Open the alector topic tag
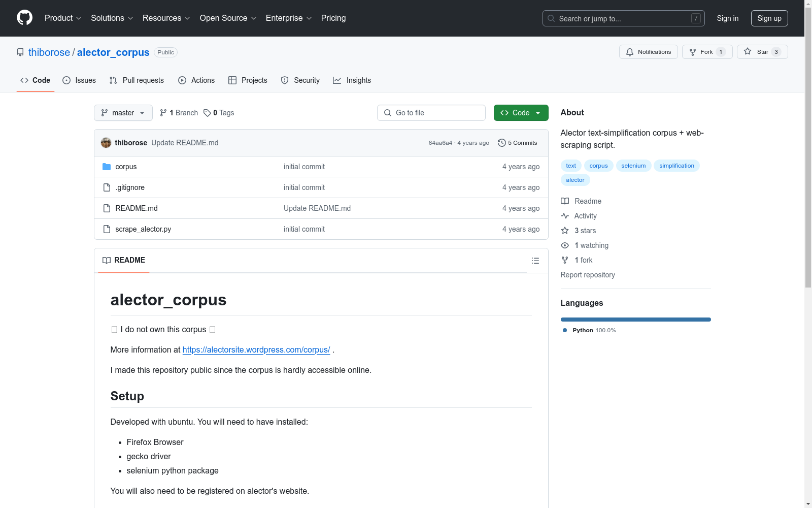Image resolution: width=812 pixels, height=508 pixels. coord(575,180)
